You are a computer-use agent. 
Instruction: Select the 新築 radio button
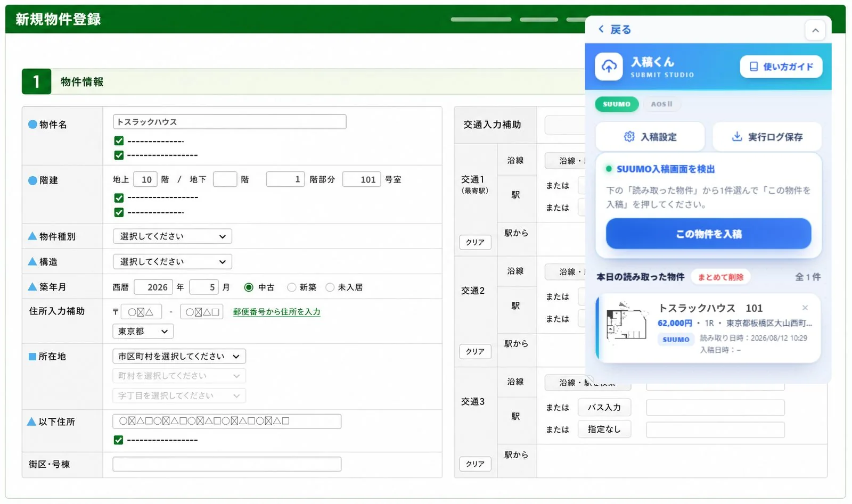click(x=291, y=287)
